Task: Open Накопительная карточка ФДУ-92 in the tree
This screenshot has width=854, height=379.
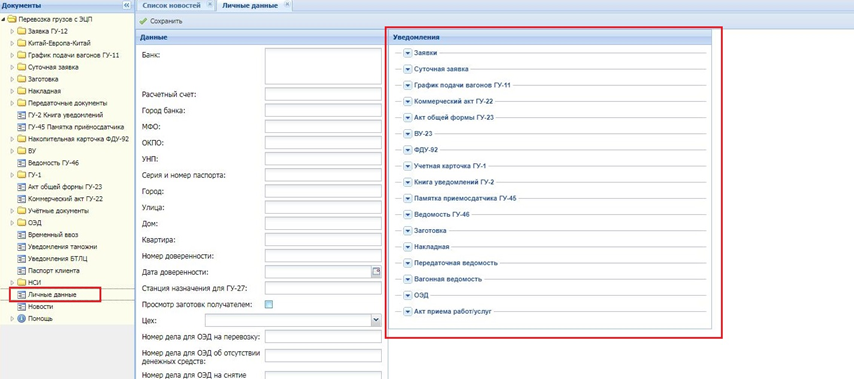Action: 78,139
